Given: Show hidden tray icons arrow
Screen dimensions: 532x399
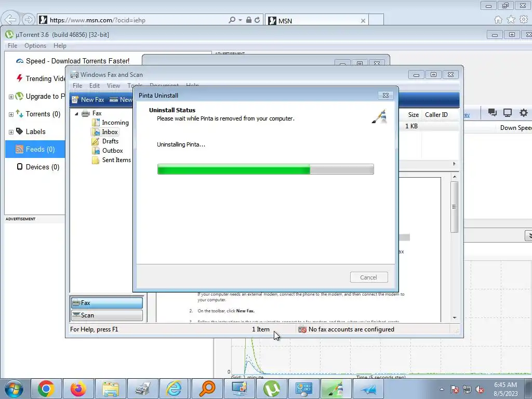Looking at the screenshot, I should (x=442, y=389).
